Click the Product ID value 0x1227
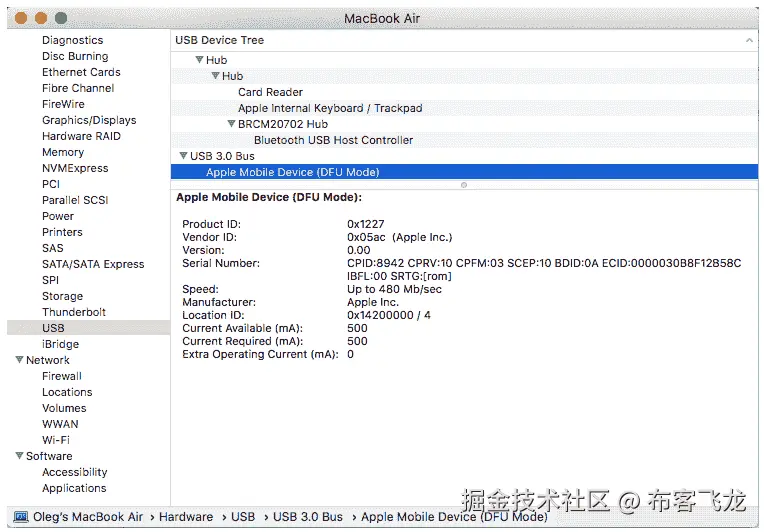The width and height of the screenshot is (764, 532). click(x=365, y=224)
